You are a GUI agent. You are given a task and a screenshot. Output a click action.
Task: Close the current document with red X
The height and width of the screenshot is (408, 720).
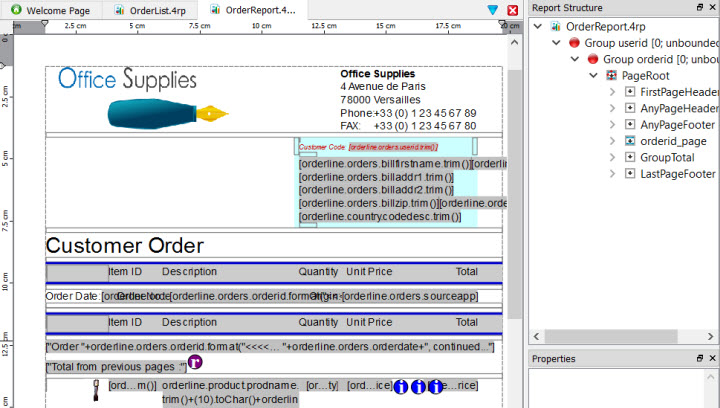click(513, 10)
